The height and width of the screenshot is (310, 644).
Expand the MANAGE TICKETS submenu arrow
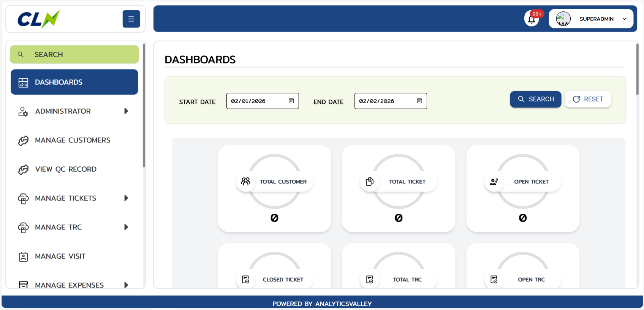pos(126,198)
